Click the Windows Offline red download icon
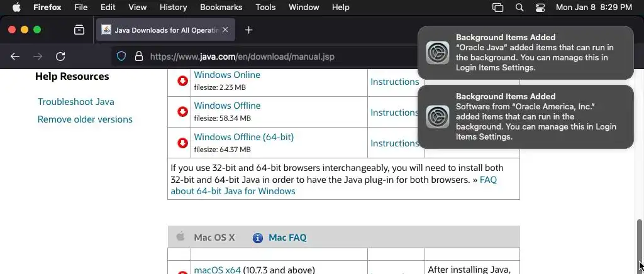The image size is (644, 274). tap(183, 112)
